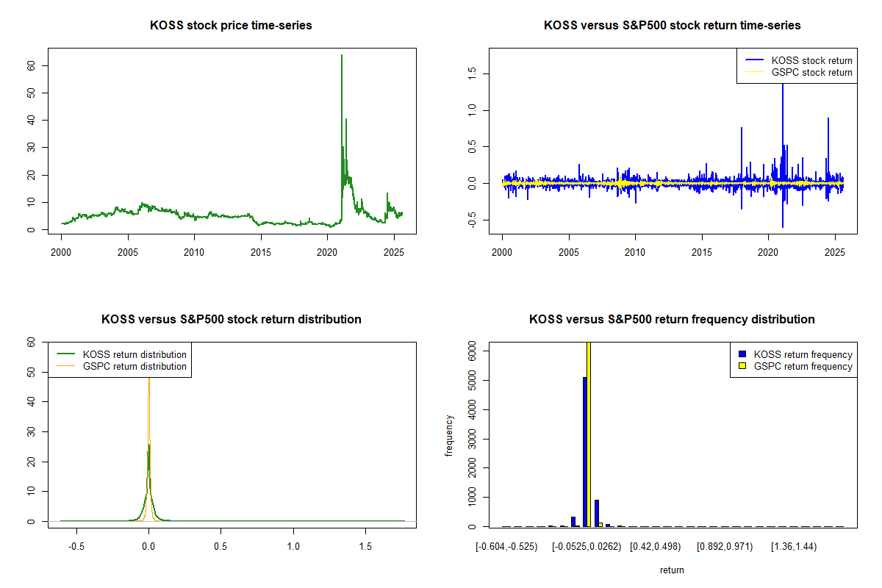Click the tallest yellow bar in the frequency histogram

(x=589, y=434)
